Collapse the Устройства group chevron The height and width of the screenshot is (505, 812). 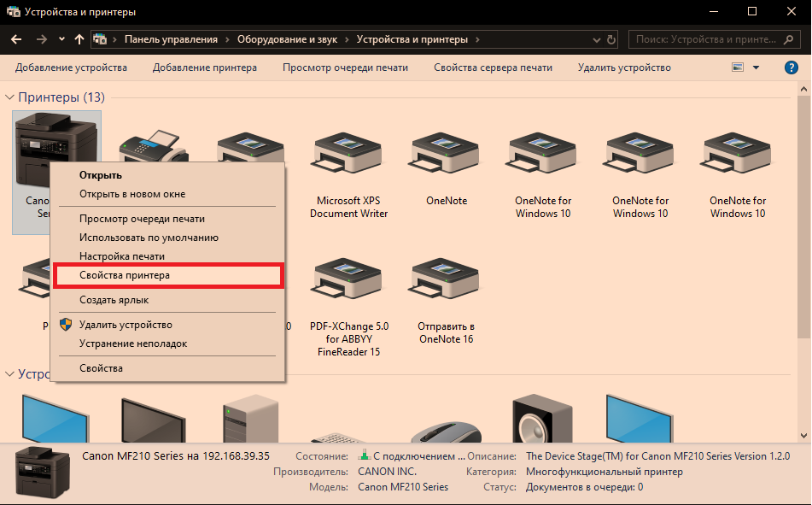click(x=9, y=373)
